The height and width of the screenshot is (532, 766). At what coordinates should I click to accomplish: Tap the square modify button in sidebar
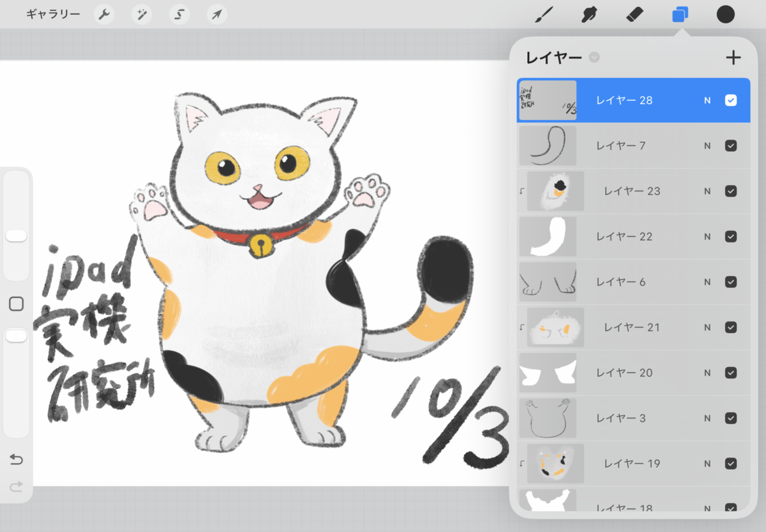(17, 304)
